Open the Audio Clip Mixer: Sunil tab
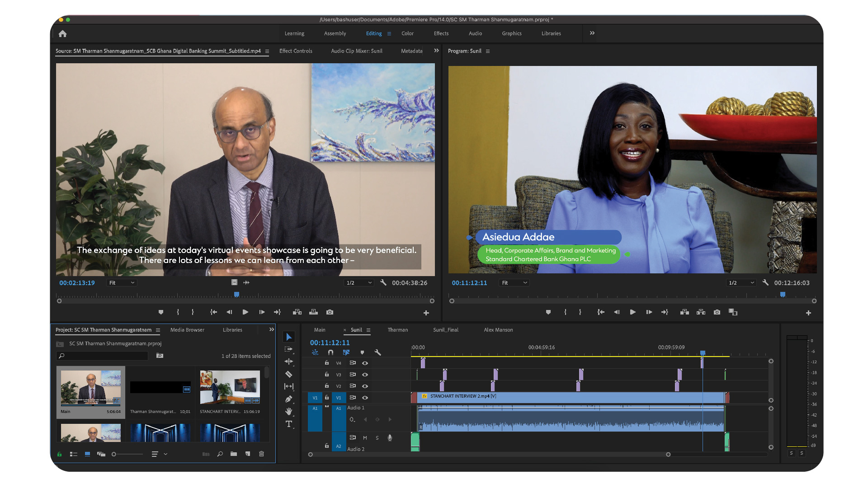 point(357,51)
